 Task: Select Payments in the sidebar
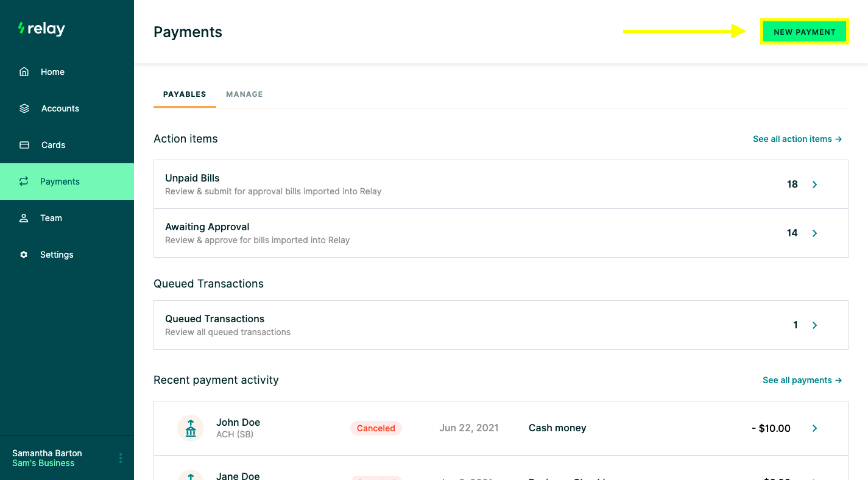pos(67,182)
